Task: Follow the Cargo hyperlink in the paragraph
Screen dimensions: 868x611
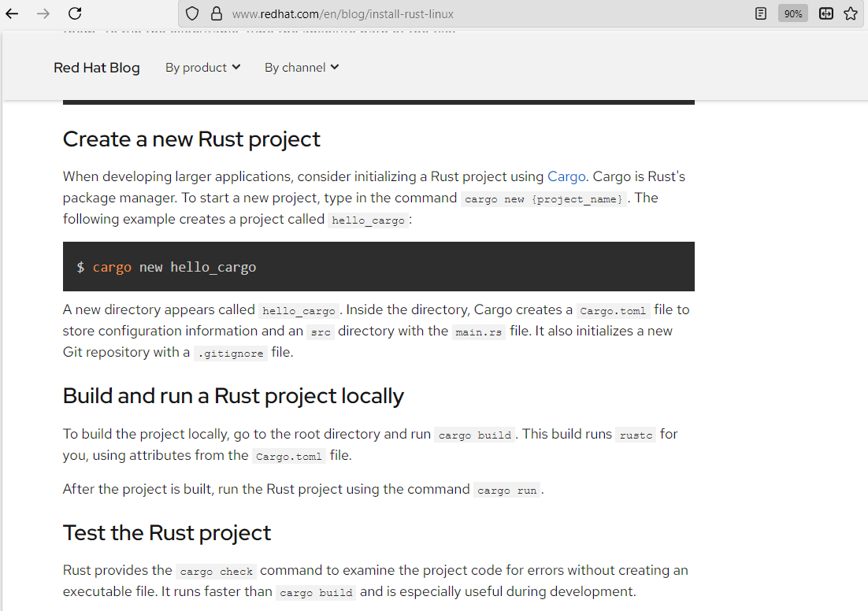Action: (x=566, y=176)
